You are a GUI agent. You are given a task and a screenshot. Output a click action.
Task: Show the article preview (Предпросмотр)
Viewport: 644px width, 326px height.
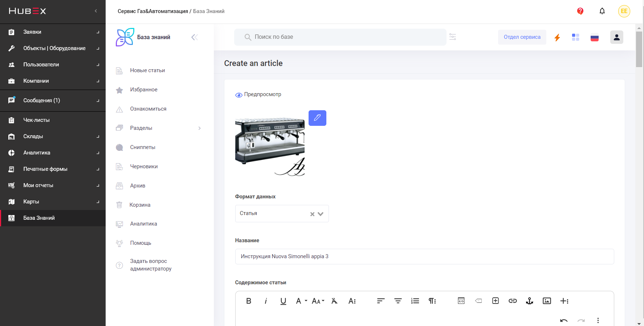(258, 94)
